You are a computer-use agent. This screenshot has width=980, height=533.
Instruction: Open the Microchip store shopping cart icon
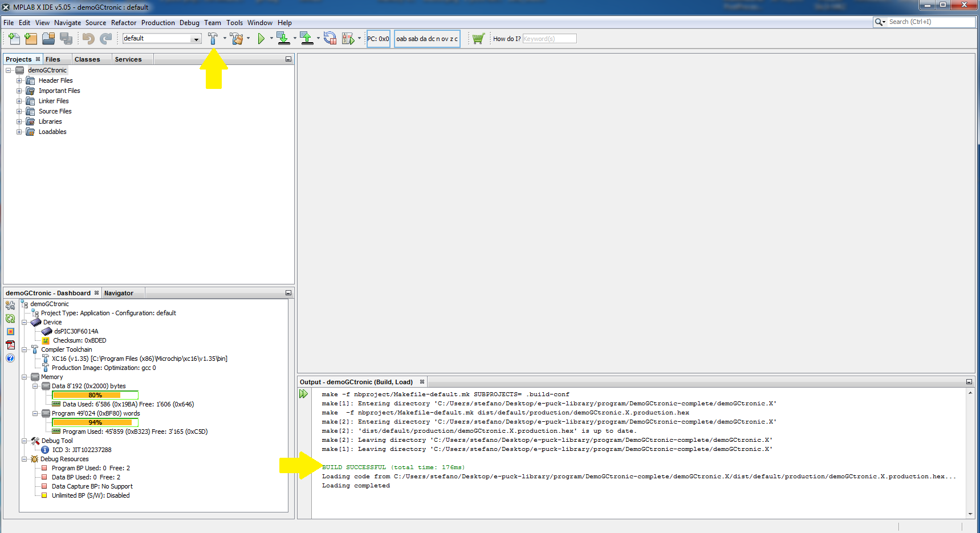[x=478, y=39]
